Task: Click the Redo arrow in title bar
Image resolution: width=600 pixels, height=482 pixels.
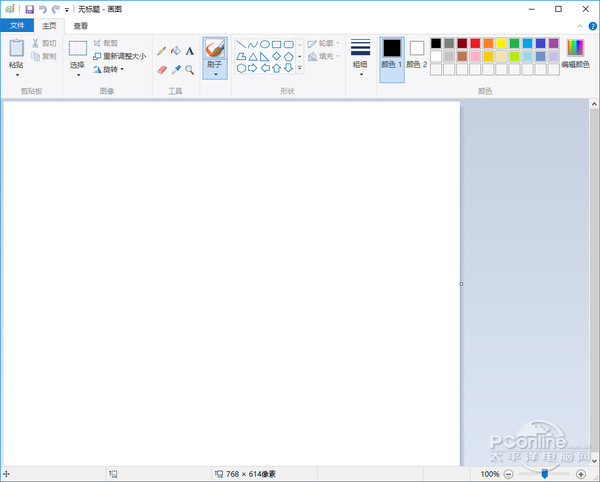Action: (56, 9)
